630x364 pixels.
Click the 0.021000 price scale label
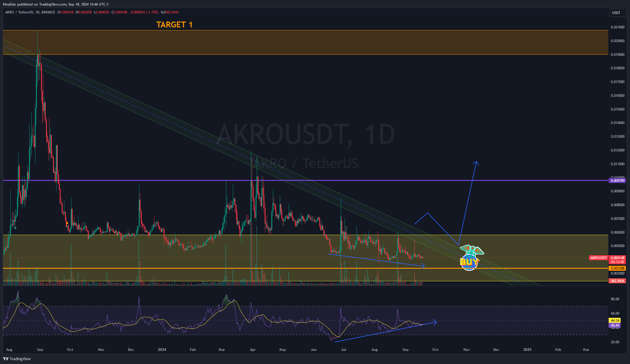pos(617,27)
